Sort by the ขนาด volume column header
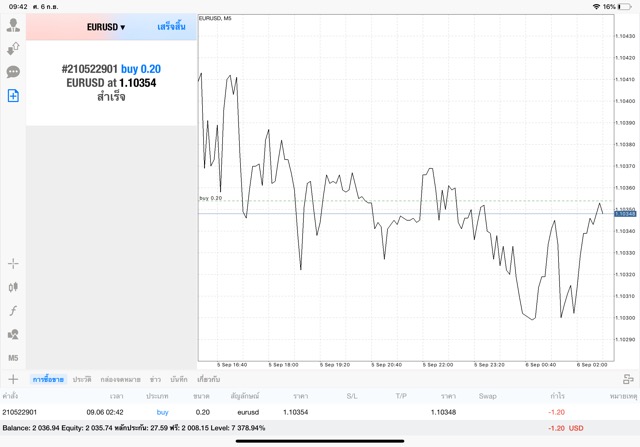This screenshot has height=447, width=640. (x=201, y=396)
